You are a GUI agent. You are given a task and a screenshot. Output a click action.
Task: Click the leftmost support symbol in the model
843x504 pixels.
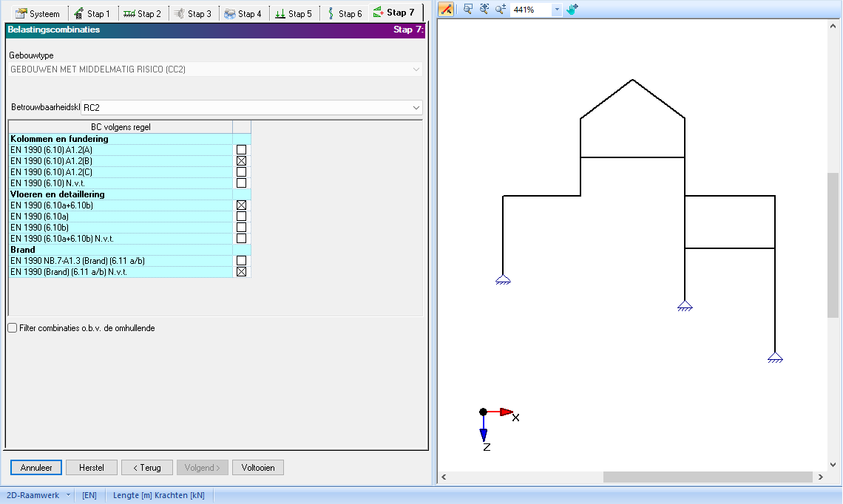point(503,279)
